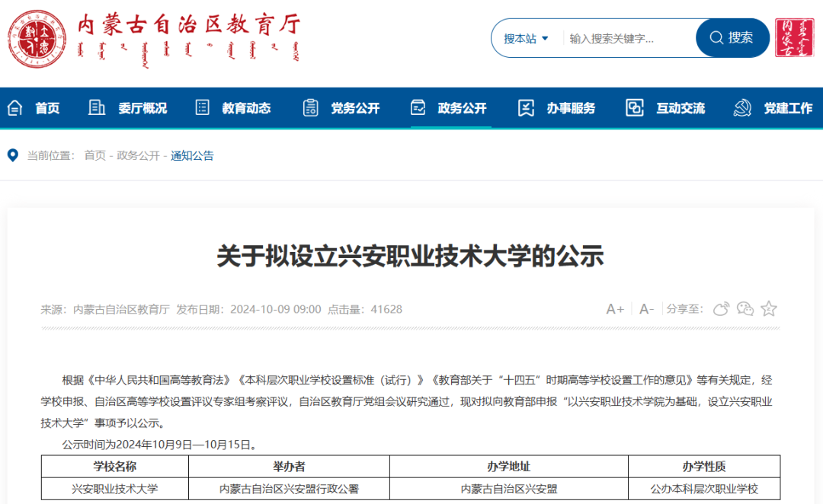This screenshot has height=504, width=823.
Task: Click the 通知公告 breadcrumb link
Action: click(x=190, y=155)
